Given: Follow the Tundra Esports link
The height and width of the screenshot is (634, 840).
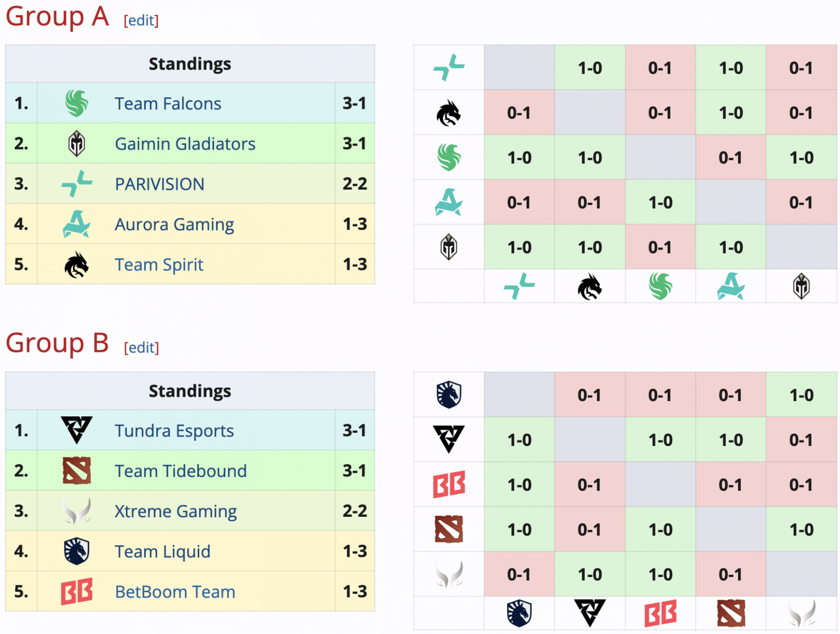Looking at the screenshot, I should tap(174, 431).
